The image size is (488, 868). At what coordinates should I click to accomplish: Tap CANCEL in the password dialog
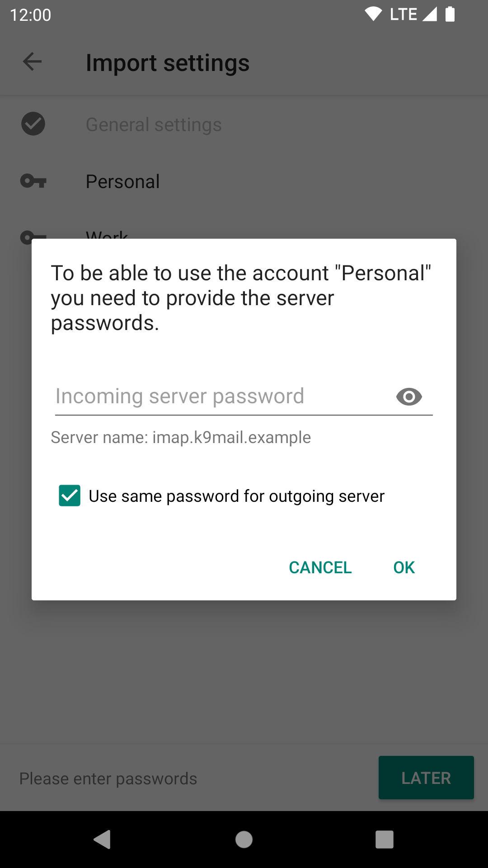[x=320, y=567]
